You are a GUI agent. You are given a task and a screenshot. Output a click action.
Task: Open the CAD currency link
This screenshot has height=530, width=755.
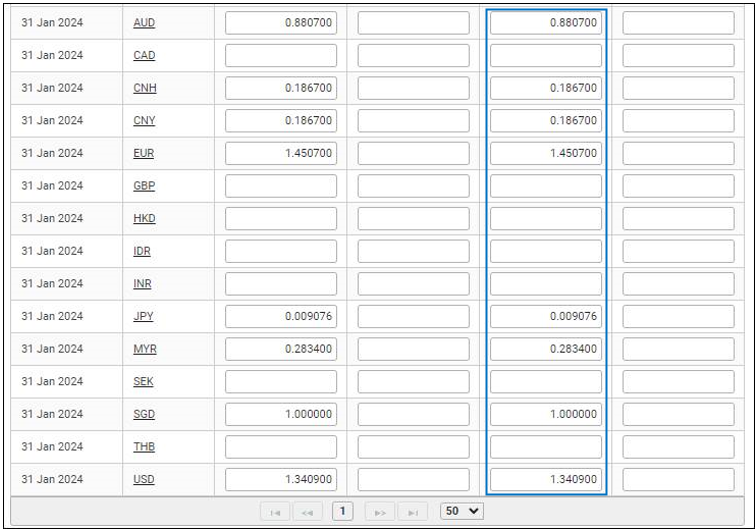[x=144, y=55]
